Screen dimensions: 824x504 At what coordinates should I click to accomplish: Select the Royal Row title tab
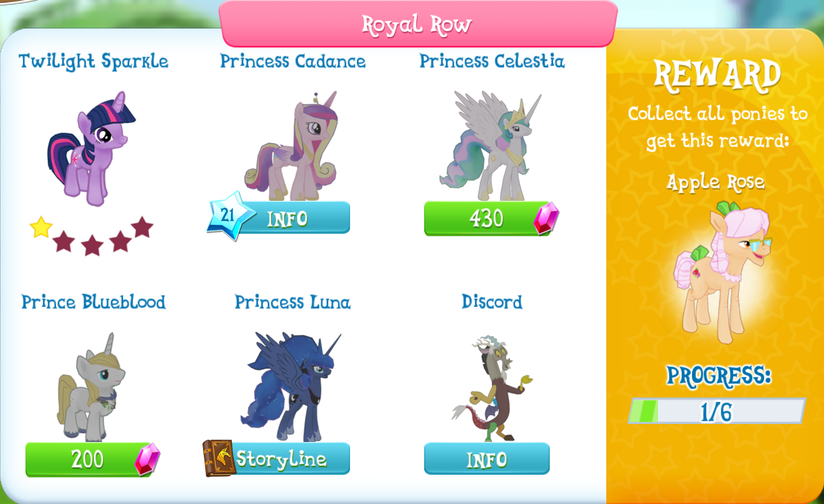[x=418, y=24]
